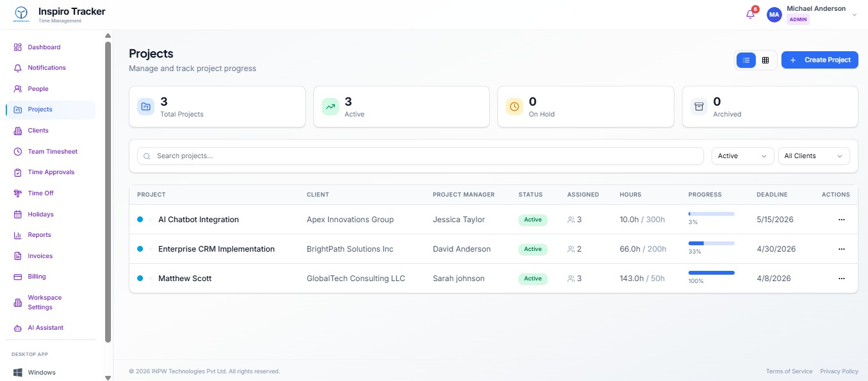This screenshot has height=381, width=868.
Task: Click the Enterprise CRM Implementation progress bar
Action: [x=711, y=243]
